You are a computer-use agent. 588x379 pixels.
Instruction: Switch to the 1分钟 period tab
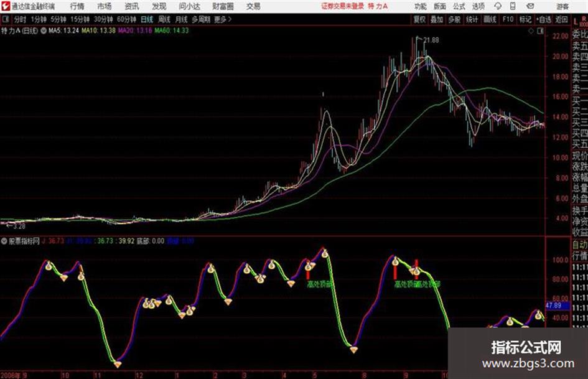pos(39,19)
